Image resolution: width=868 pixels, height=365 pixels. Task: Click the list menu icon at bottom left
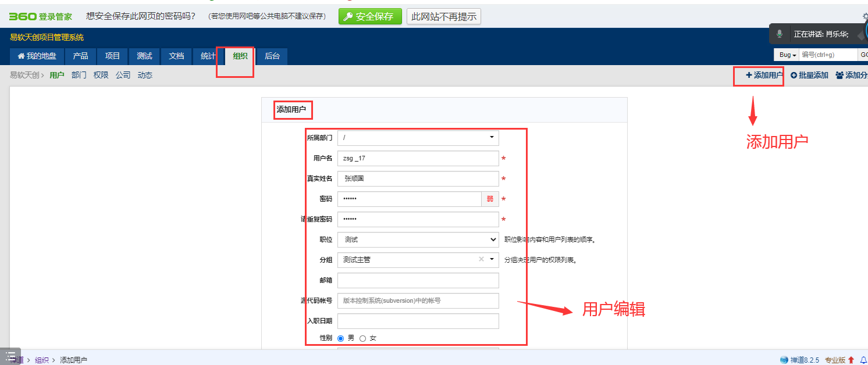11,356
